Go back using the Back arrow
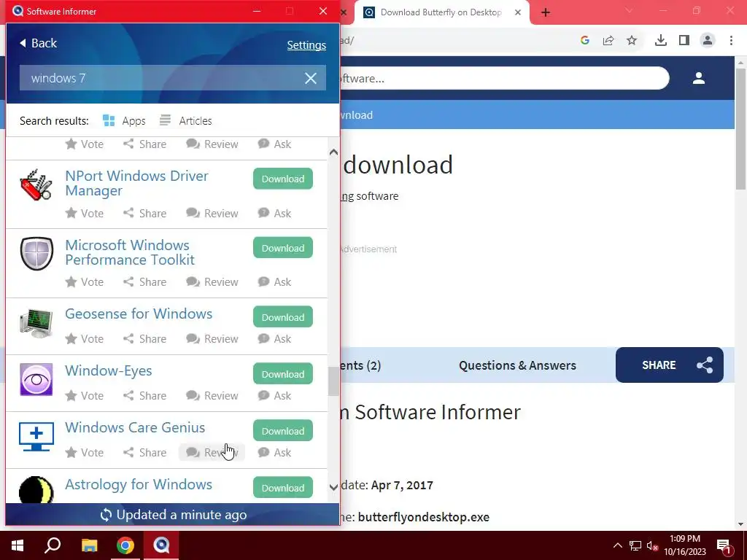The height and width of the screenshot is (560, 747). tap(38, 43)
